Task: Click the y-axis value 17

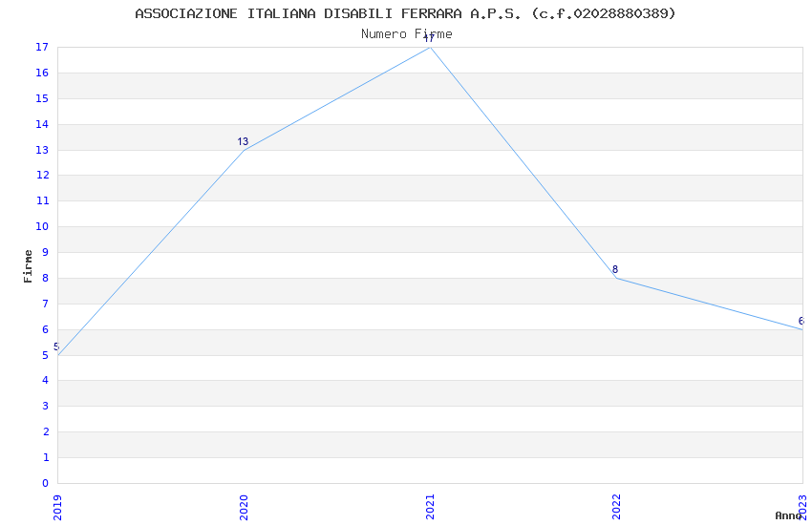Action: pos(42,47)
